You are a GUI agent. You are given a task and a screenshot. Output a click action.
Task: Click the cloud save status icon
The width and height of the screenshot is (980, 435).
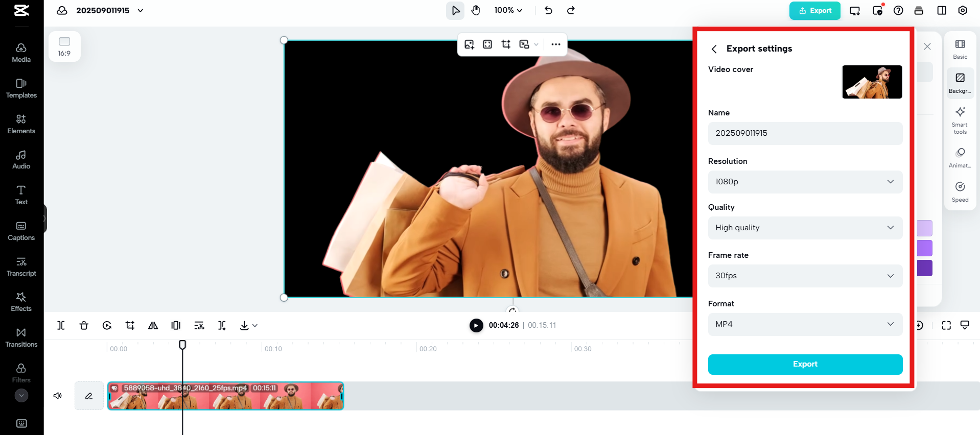point(62,10)
